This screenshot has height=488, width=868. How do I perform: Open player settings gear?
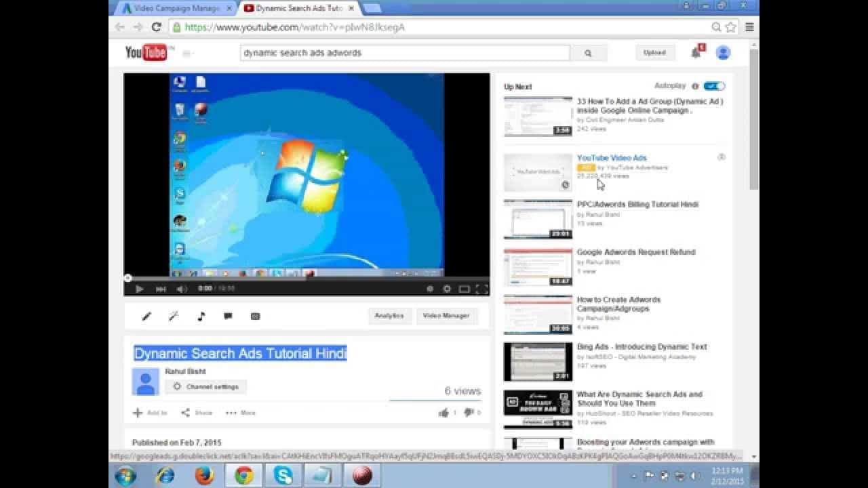(447, 289)
